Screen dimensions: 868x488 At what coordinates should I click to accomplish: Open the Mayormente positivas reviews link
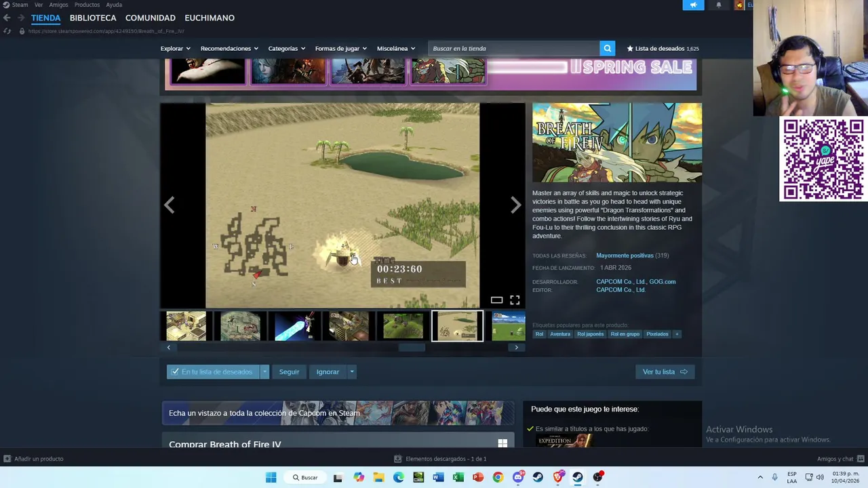[x=625, y=256]
